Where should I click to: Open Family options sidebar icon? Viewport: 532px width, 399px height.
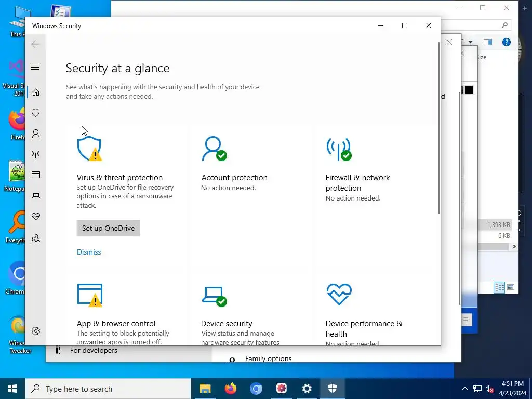coord(36,238)
